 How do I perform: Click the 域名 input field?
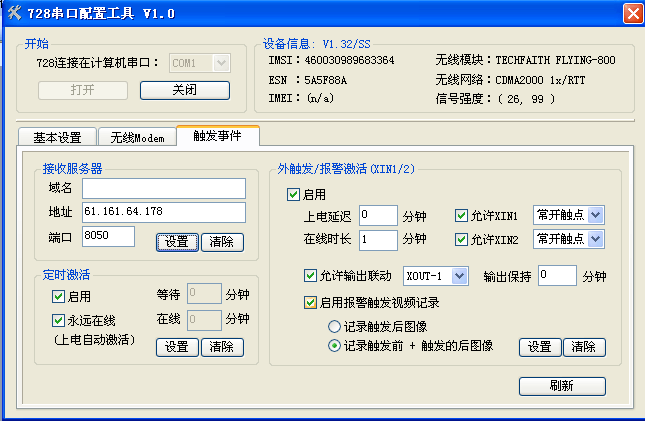(x=163, y=189)
